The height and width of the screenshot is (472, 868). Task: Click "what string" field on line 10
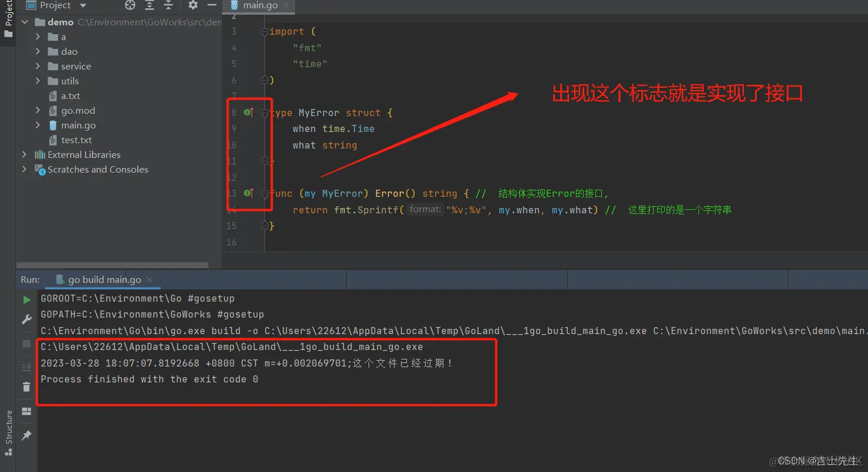pyautogui.click(x=325, y=145)
